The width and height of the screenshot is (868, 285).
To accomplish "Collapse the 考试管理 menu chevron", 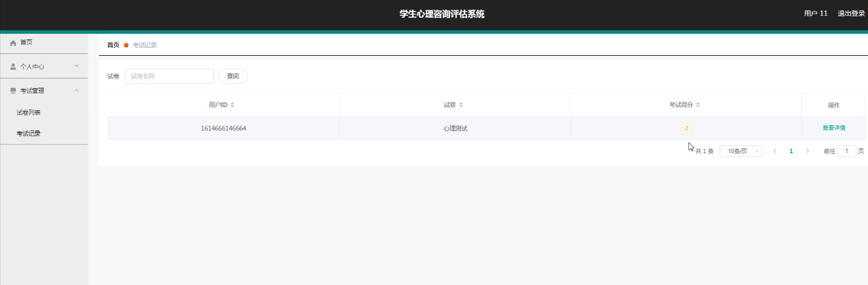I will click(76, 91).
